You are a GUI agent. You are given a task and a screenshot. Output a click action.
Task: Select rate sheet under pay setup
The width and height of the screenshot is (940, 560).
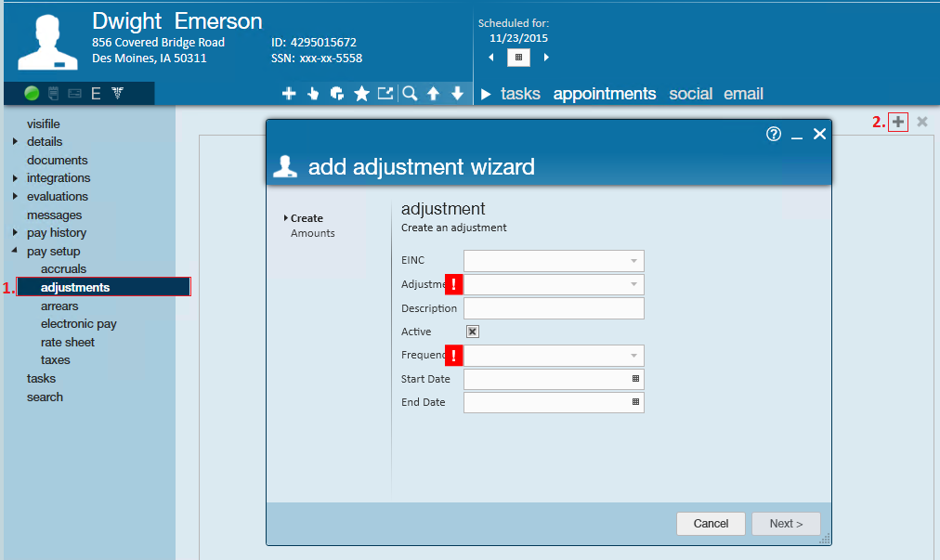point(68,343)
